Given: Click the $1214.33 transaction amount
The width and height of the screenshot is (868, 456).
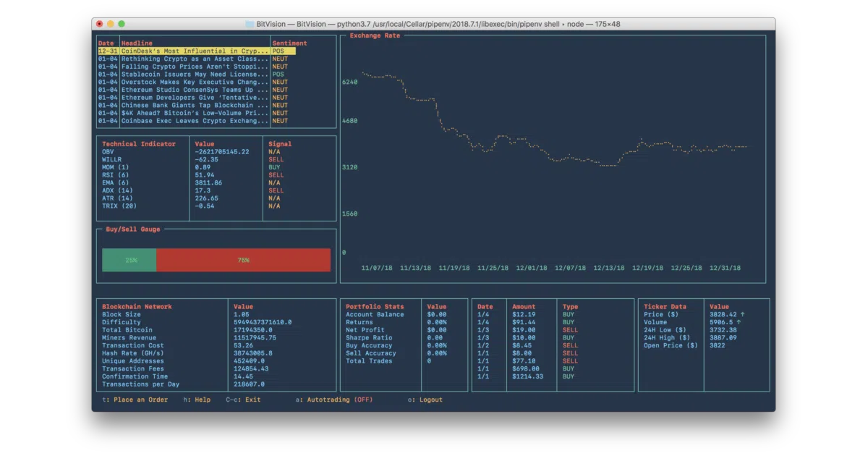Looking at the screenshot, I should click(528, 376).
